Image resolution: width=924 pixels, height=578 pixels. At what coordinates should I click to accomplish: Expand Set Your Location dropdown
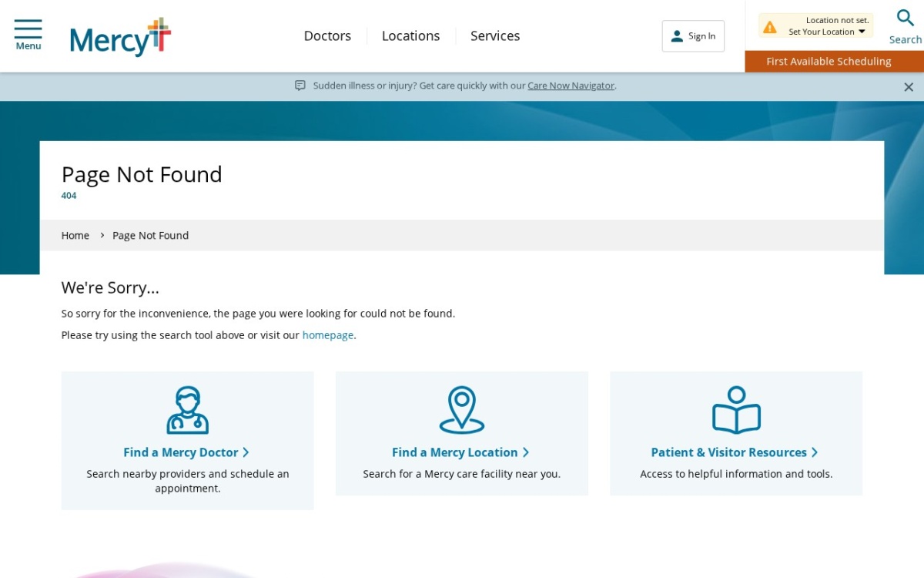pyautogui.click(x=827, y=32)
